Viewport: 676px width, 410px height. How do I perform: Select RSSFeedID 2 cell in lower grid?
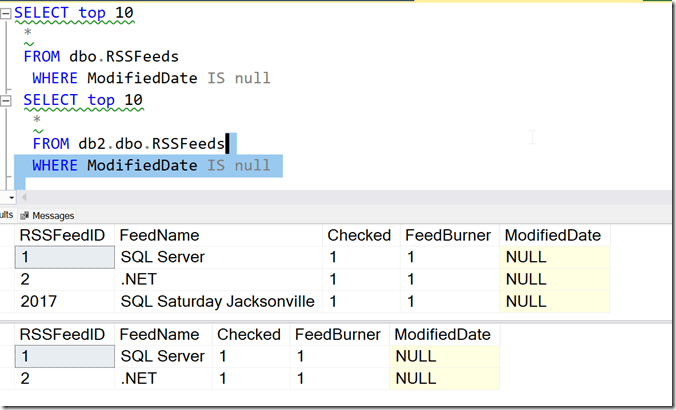(65, 379)
